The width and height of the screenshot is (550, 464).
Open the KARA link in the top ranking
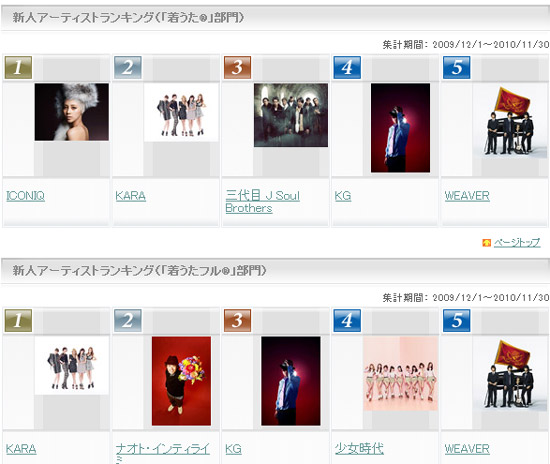tap(130, 196)
